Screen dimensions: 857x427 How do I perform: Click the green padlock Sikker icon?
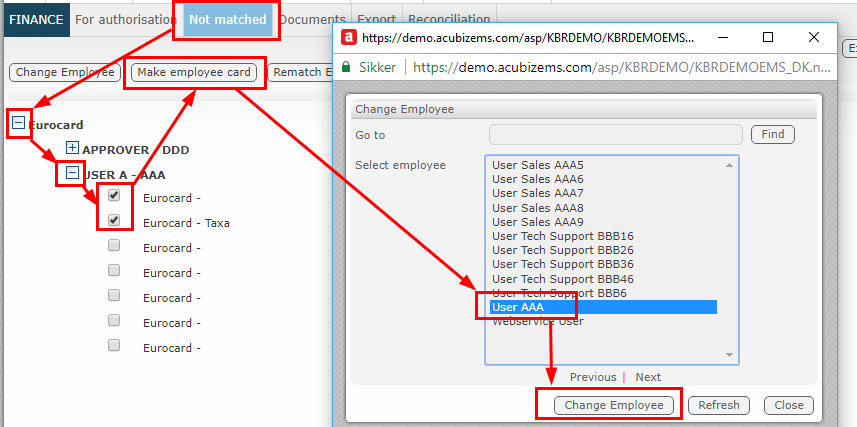pyautogui.click(x=345, y=67)
